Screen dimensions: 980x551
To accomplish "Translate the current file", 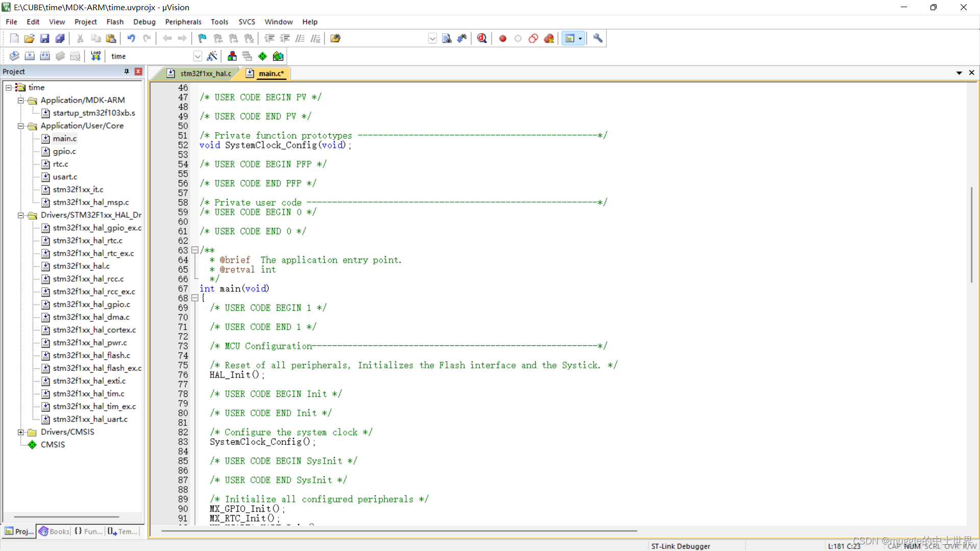I will pos(14,56).
